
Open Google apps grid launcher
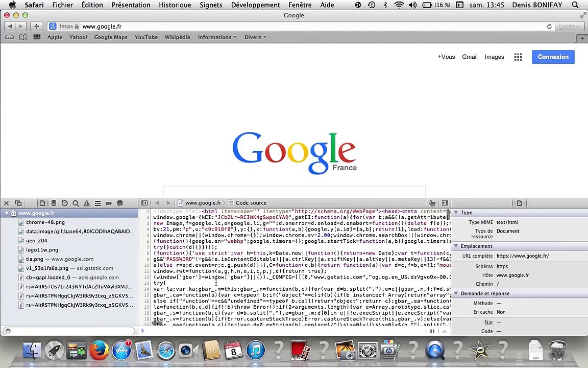pos(518,57)
